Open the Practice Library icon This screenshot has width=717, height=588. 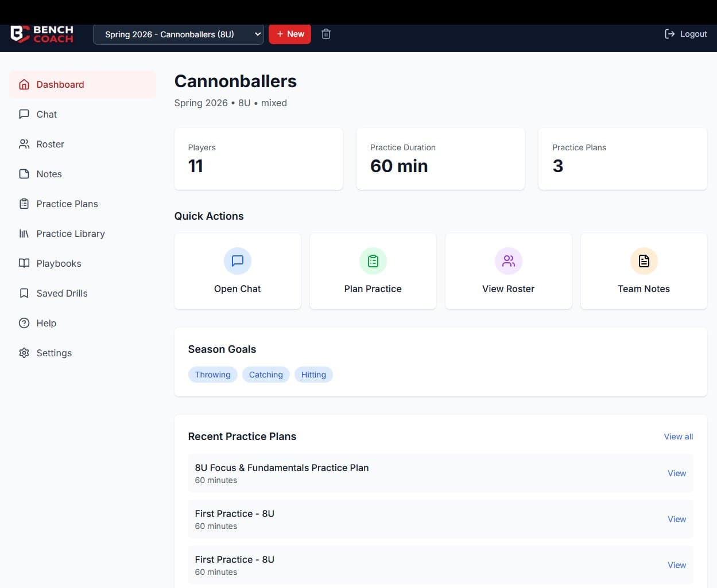(24, 233)
